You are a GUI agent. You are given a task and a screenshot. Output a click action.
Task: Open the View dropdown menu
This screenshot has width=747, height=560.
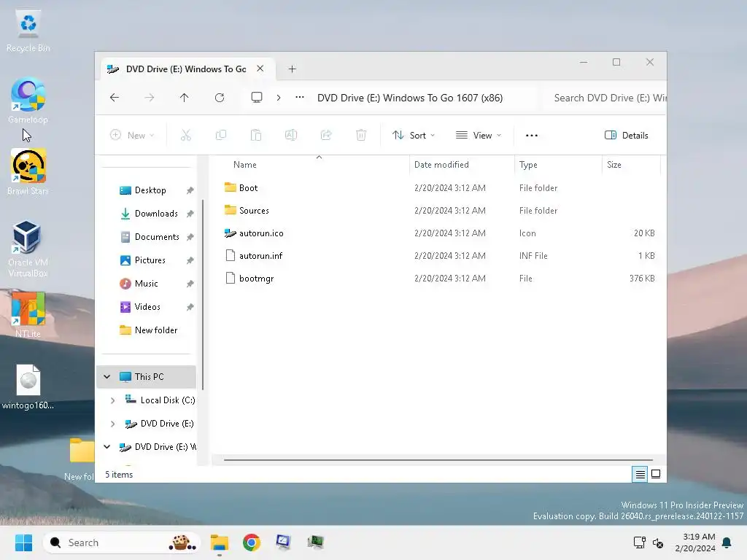tap(479, 135)
